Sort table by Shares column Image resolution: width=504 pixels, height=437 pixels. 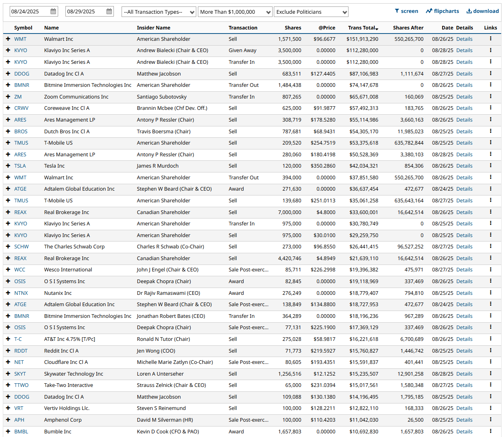[293, 28]
